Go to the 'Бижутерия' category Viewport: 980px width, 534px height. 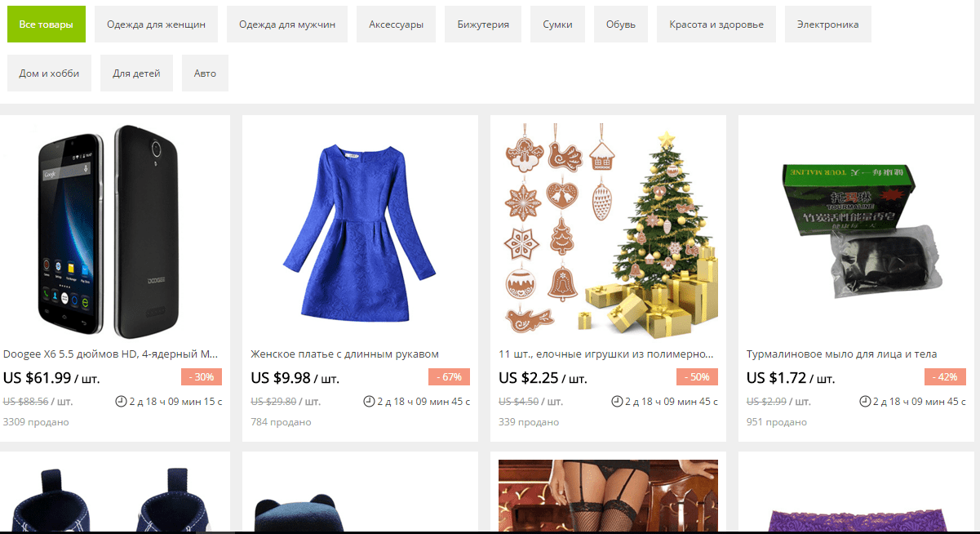[x=483, y=24]
